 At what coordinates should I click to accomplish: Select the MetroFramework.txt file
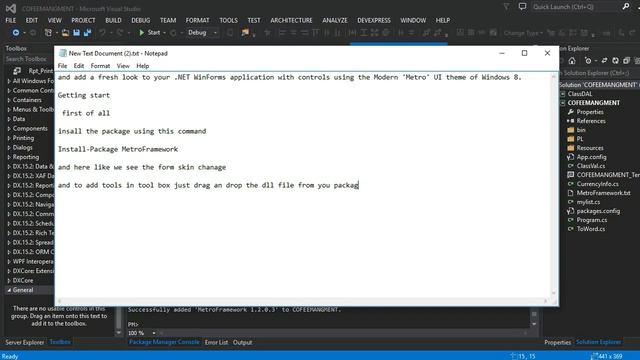click(x=603, y=193)
